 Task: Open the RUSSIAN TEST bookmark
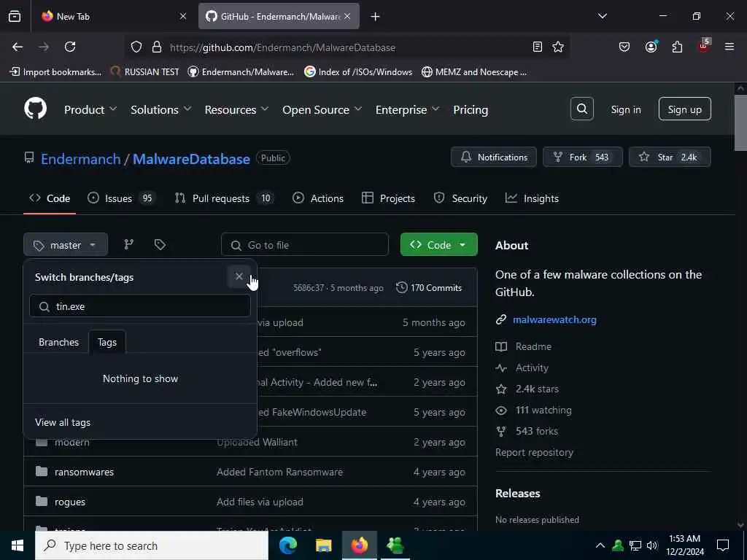point(145,72)
